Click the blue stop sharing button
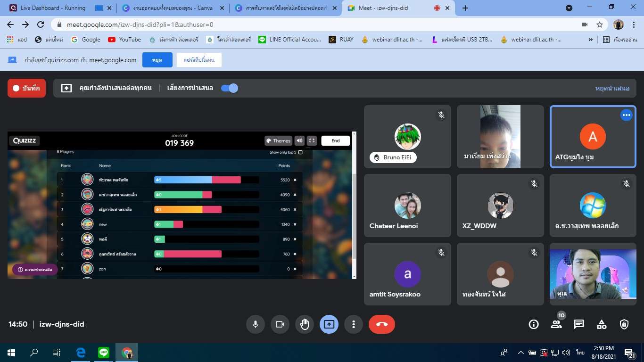644x362 pixels. pos(157,60)
